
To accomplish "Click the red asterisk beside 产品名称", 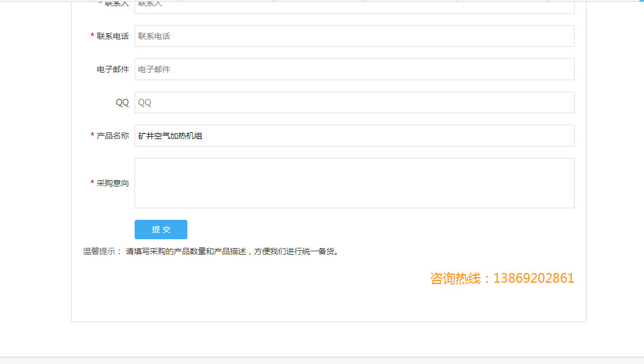I will pos(92,136).
